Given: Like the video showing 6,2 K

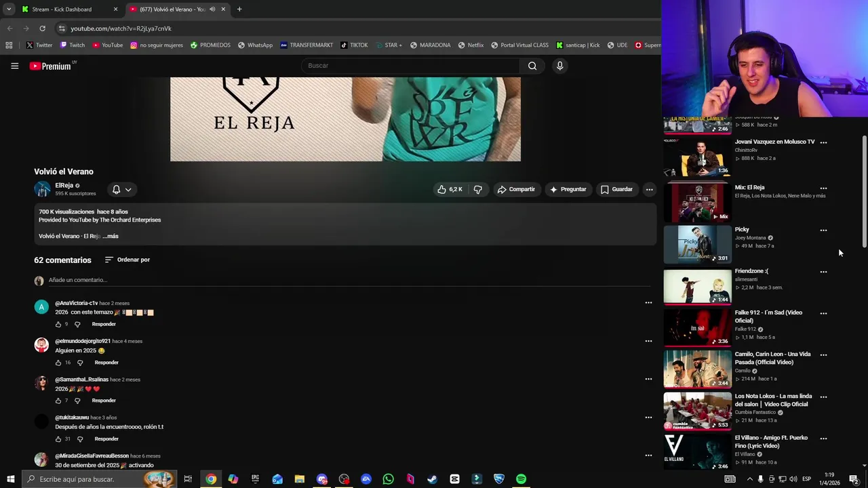Looking at the screenshot, I should click(450, 190).
